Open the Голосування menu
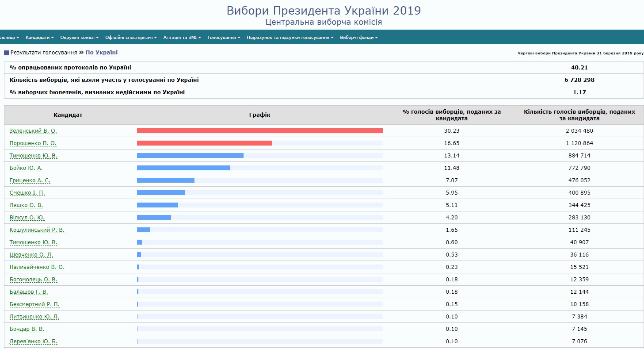This screenshot has height=349, width=644. point(224,38)
